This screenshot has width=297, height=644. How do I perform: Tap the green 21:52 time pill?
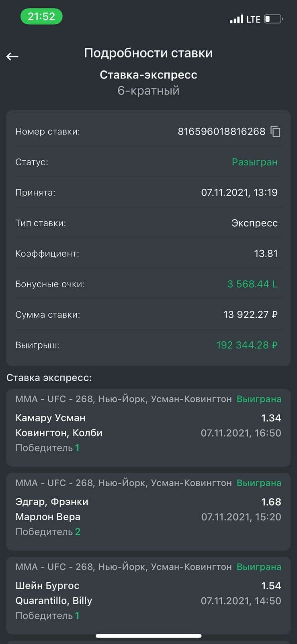(x=41, y=17)
